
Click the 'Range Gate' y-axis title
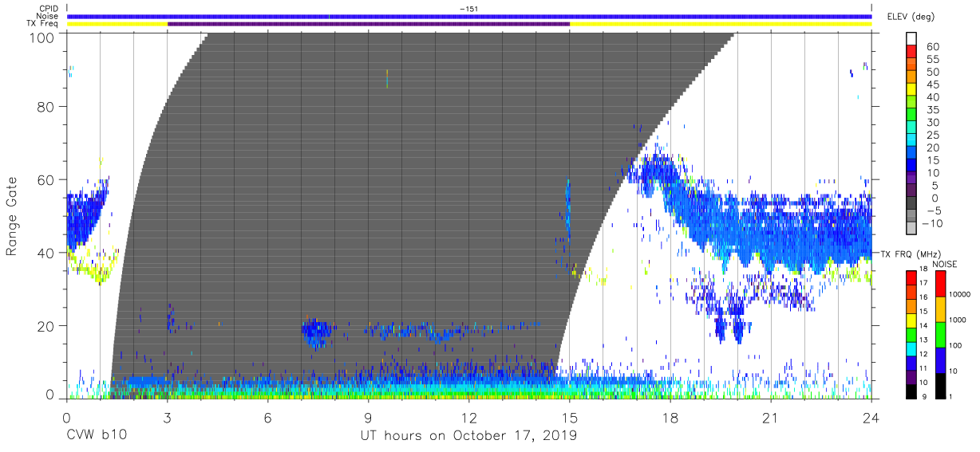pos(12,217)
